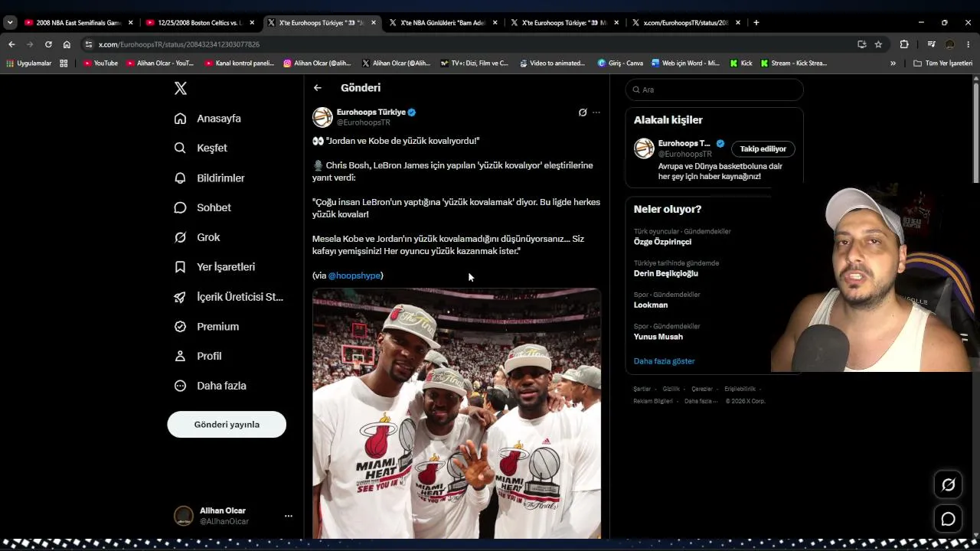Open the @hoopshype mention link
The image size is (980, 551).
[x=354, y=275]
